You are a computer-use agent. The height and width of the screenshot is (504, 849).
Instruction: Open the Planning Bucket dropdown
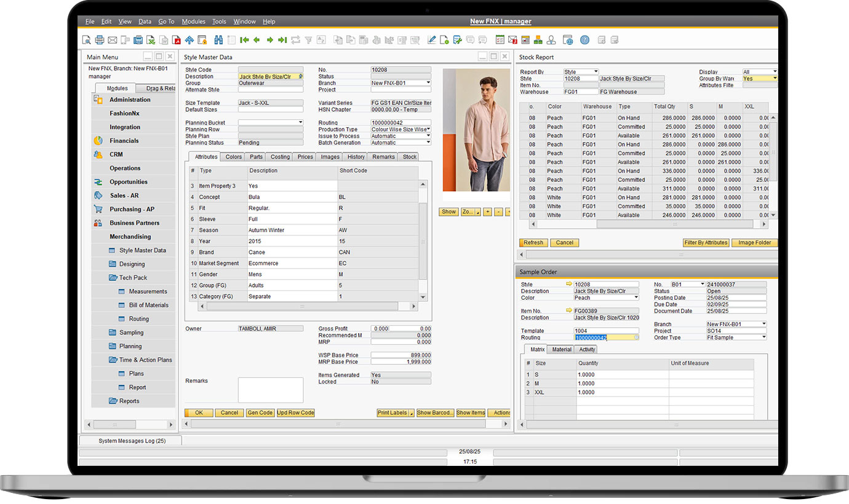click(x=300, y=122)
